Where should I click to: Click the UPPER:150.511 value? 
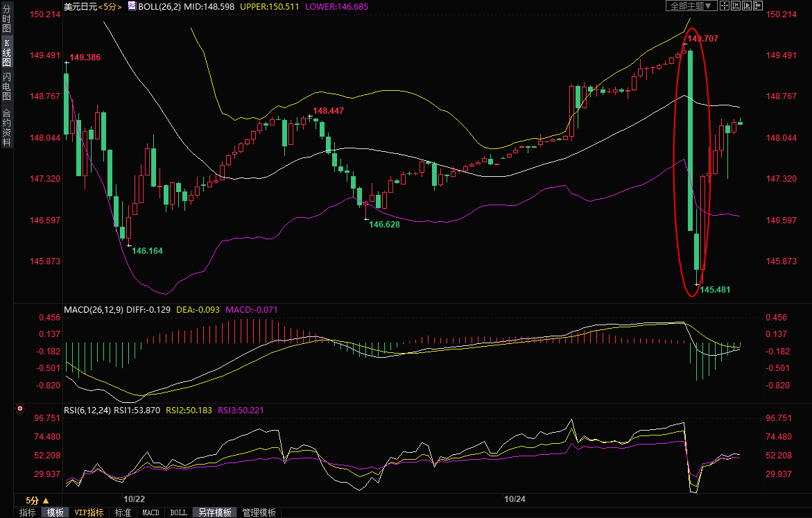coord(269,7)
